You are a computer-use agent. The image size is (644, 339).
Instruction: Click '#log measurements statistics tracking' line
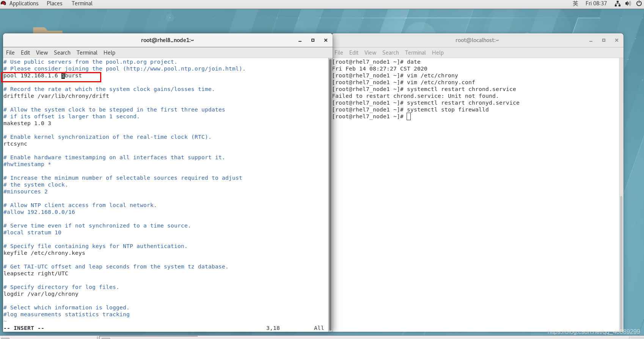coord(66,315)
